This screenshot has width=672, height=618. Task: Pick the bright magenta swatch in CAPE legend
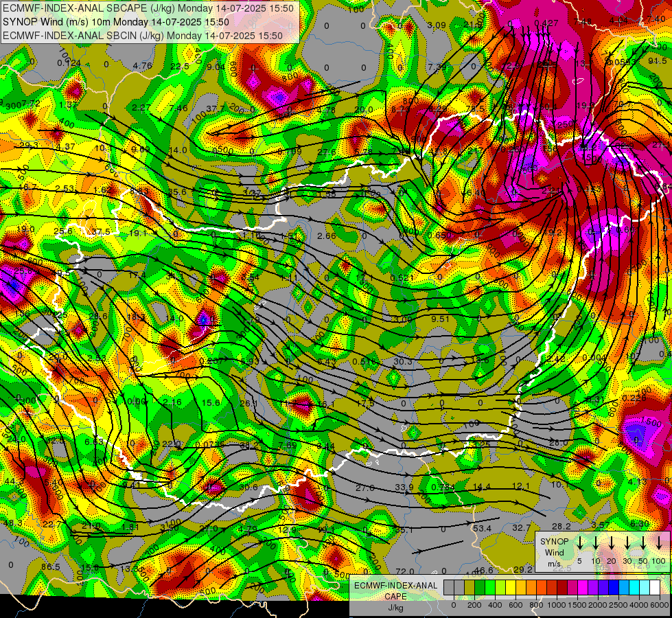(x=583, y=588)
